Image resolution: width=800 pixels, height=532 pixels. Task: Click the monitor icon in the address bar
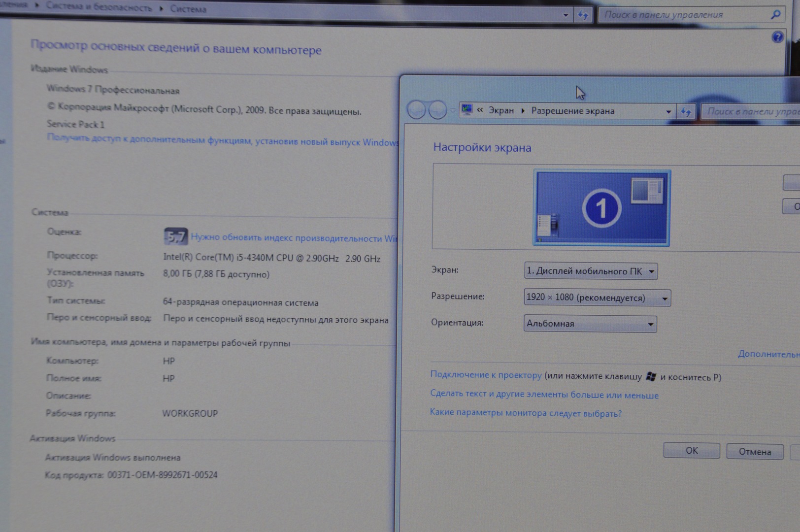pyautogui.click(x=467, y=110)
